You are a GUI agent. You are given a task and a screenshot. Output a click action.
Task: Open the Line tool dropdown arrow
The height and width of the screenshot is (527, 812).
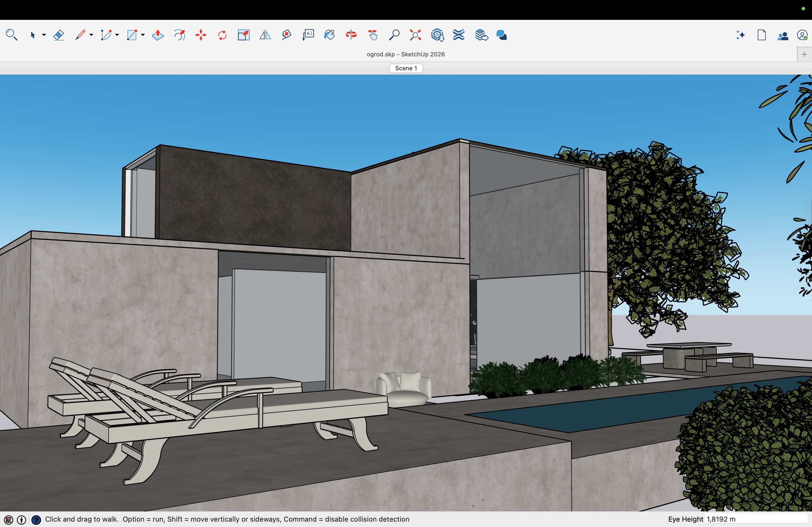click(x=91, y=35)
